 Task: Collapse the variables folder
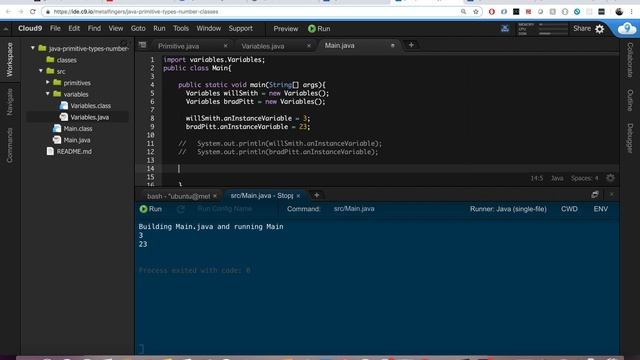[48, 94]
